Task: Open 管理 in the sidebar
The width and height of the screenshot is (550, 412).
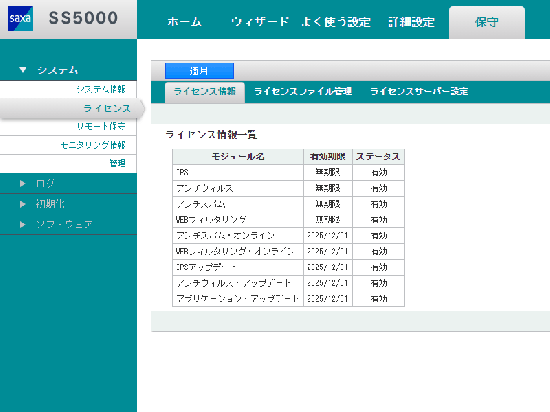Action: click(x=118, y=163)
